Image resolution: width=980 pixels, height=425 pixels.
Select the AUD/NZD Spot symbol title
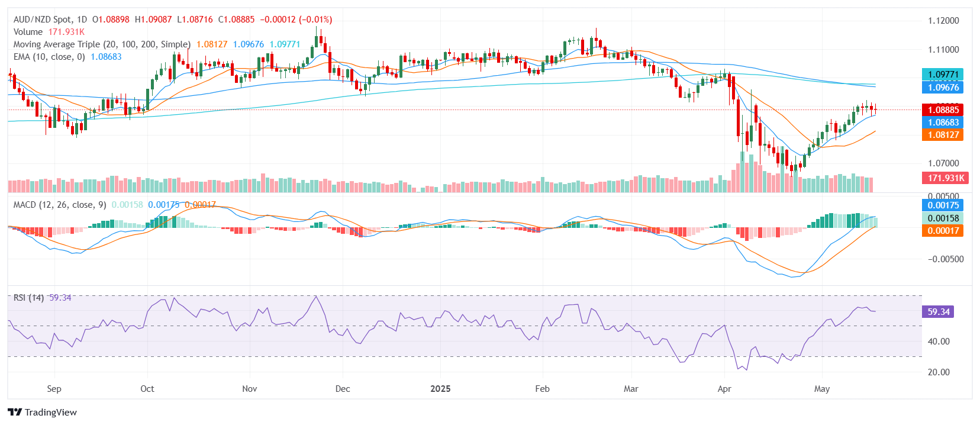click(x=50, y=20)
